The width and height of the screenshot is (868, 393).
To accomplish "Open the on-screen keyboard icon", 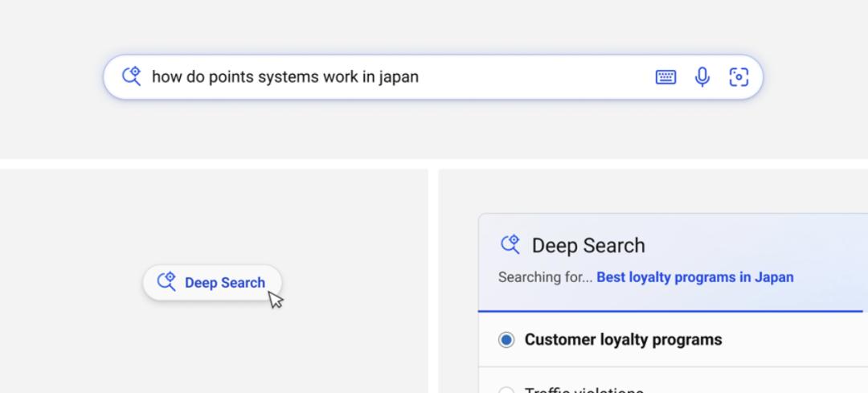I will coord(665,77).
